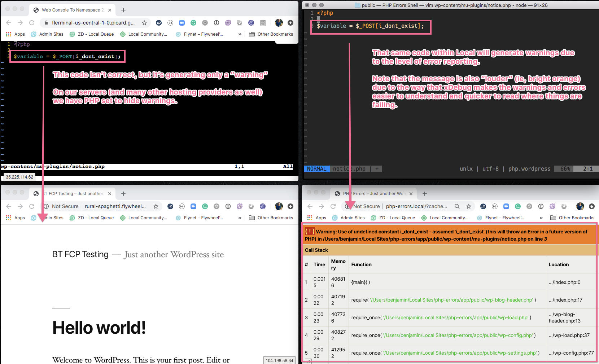Viewport: 599px width, 364px height.
Task: Open new tab in Web Console window
Action: coord(123,10)
